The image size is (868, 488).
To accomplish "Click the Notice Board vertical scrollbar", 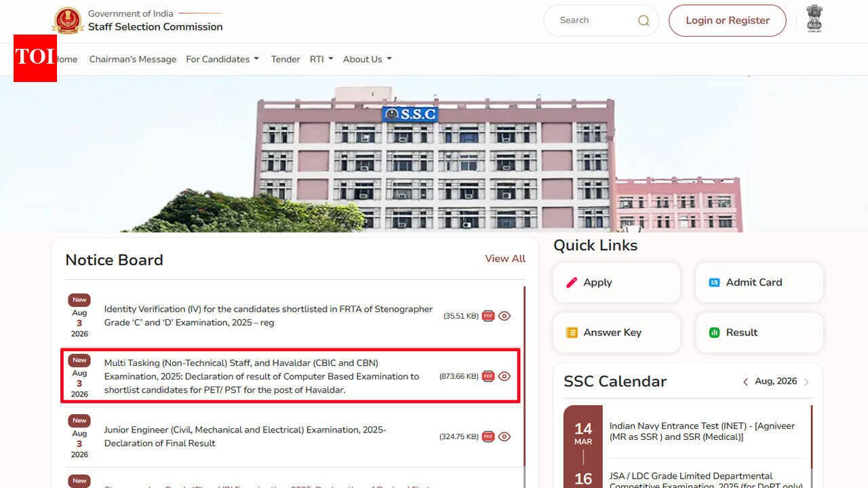I will click(x=524, y=376).
